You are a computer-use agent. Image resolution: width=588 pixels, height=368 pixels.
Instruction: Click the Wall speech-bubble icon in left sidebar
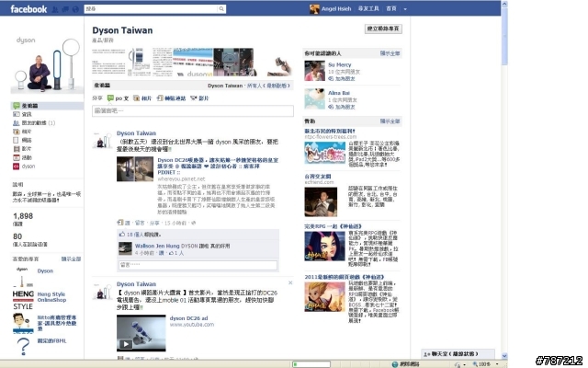coord(16,106)
